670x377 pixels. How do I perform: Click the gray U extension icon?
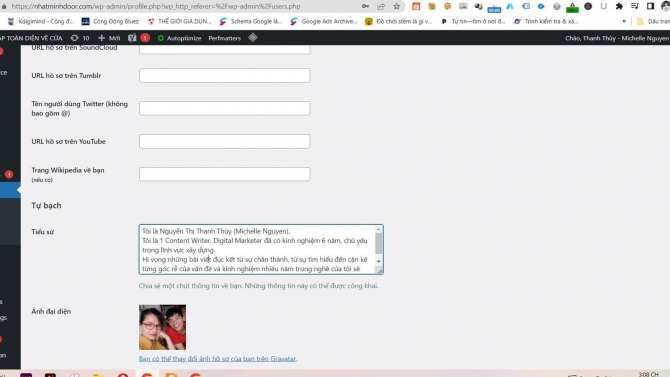click(x=603, y=6)
